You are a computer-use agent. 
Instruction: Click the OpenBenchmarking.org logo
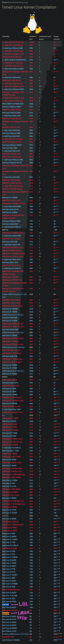[15, 2]
